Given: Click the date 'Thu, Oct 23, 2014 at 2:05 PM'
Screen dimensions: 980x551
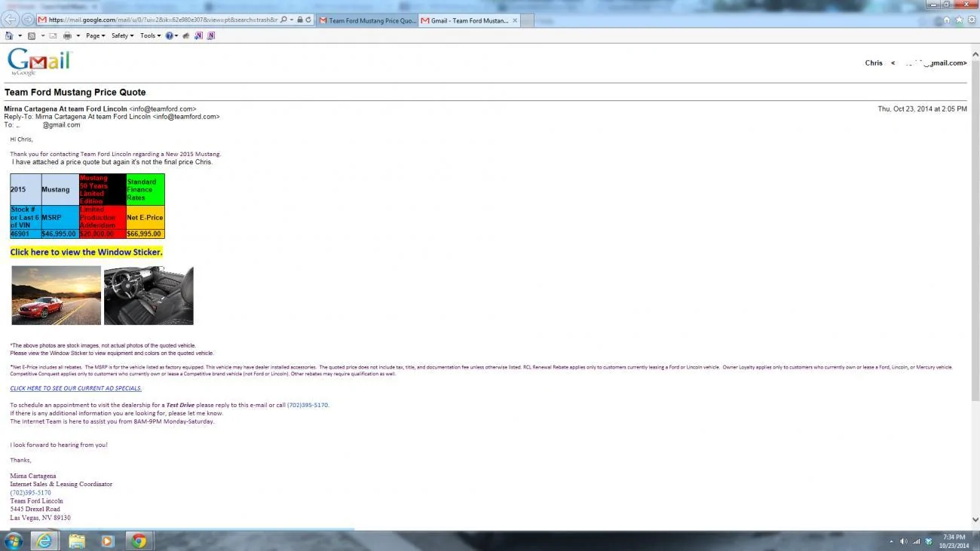Looking at the screenshot, I should (922, 109).
